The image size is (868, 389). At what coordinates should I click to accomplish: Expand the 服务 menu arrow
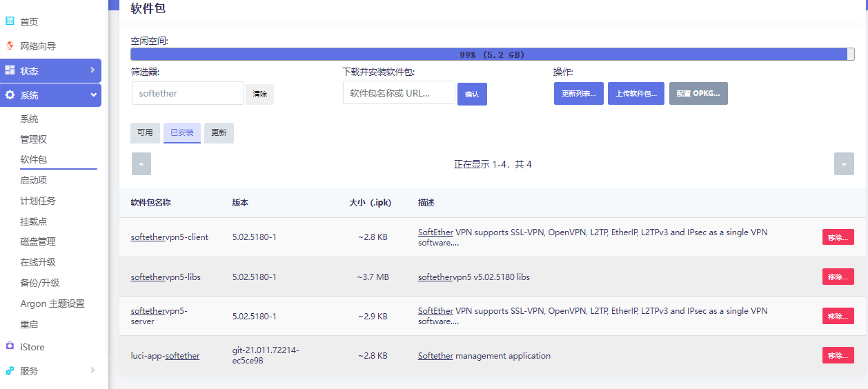(x=92, y=370)
